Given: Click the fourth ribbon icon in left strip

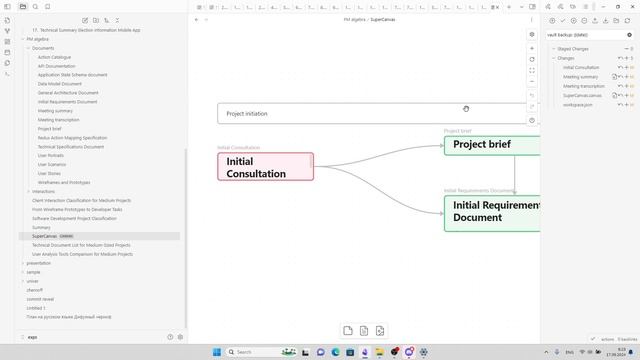Looking at the screenshot, I should [7, 52].
